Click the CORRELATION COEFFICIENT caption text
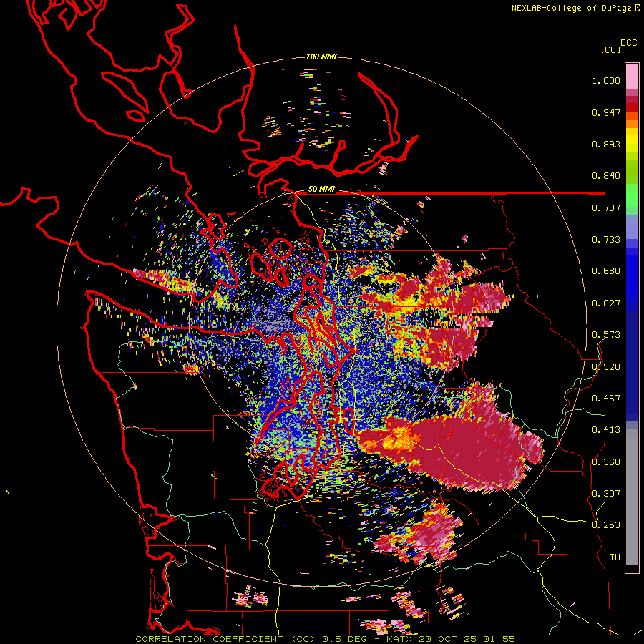The width and height of the screenshot is (644, 644). (x=210, y=639)
